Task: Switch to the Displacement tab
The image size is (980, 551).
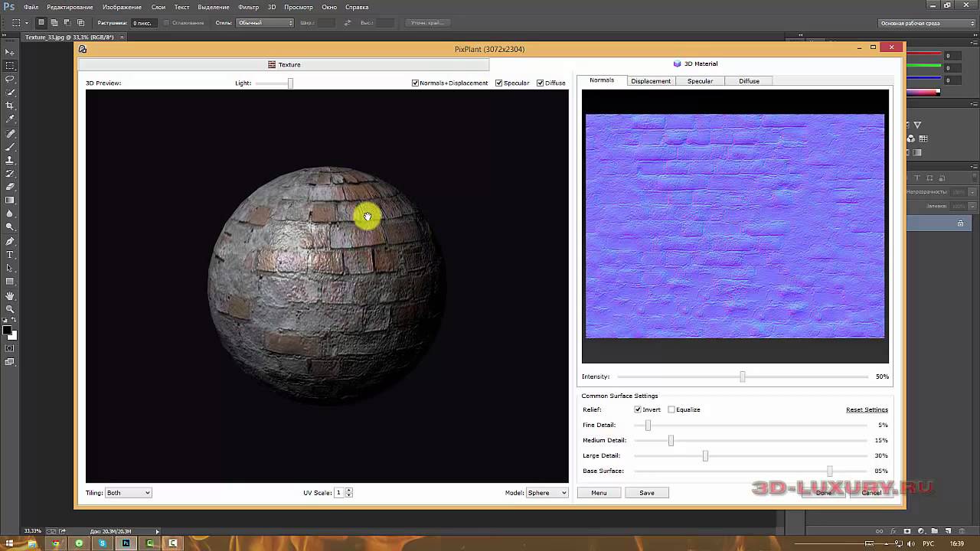Action: (651, 81)
